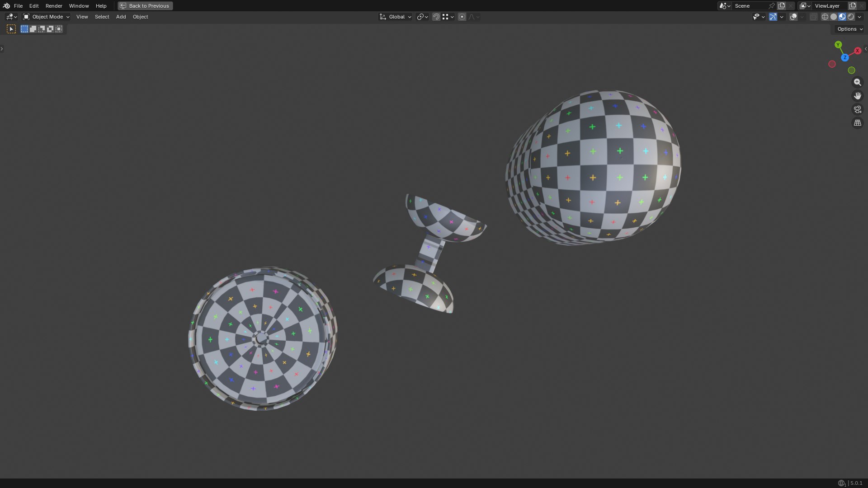
Task: Expand the Global transform orientation dropdown
Action: [396, 17]
